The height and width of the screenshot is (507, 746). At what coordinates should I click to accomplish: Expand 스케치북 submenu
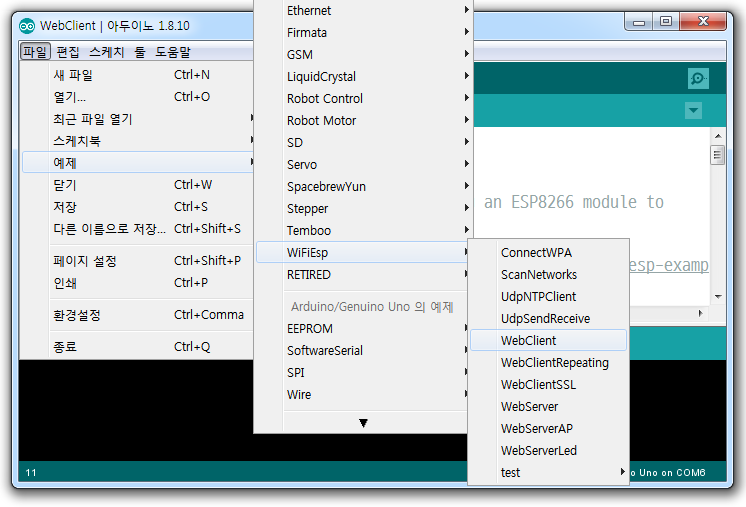(137, 141)
